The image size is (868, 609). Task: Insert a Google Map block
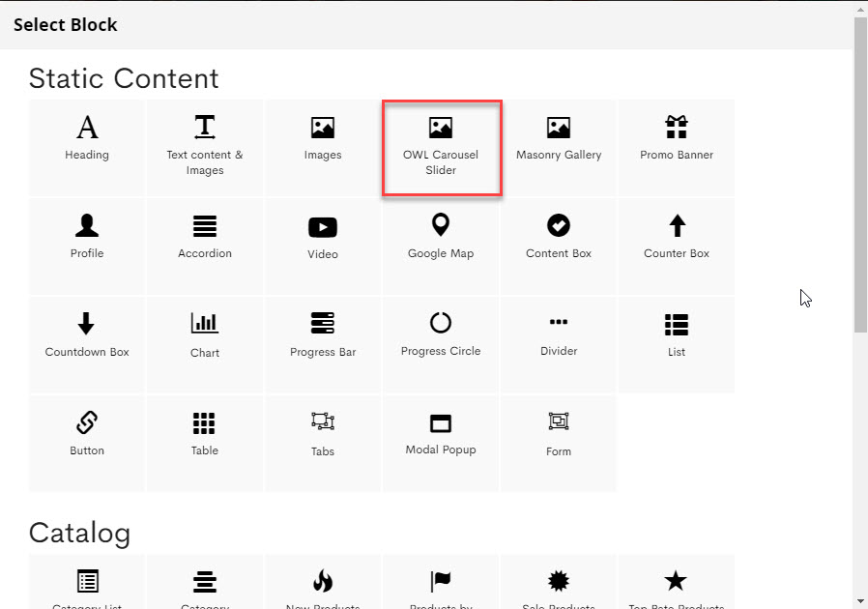pyautogui.click(x=441, y=246)
